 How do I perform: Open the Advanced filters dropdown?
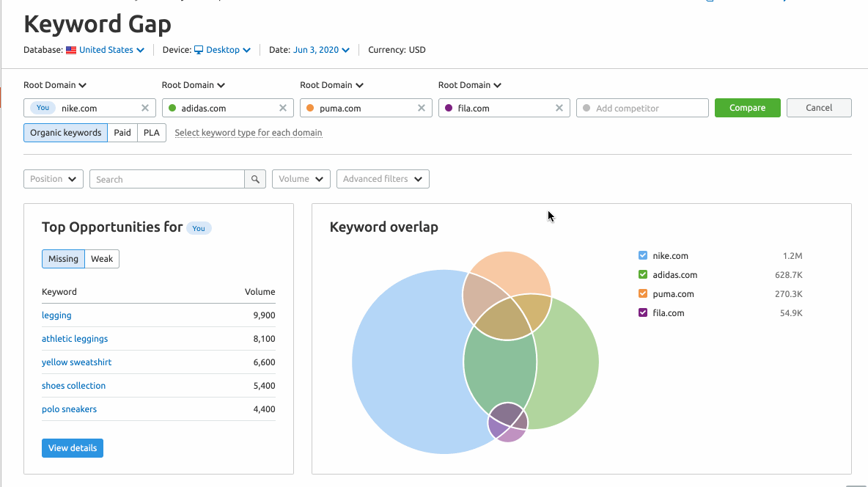click(382, 179)
